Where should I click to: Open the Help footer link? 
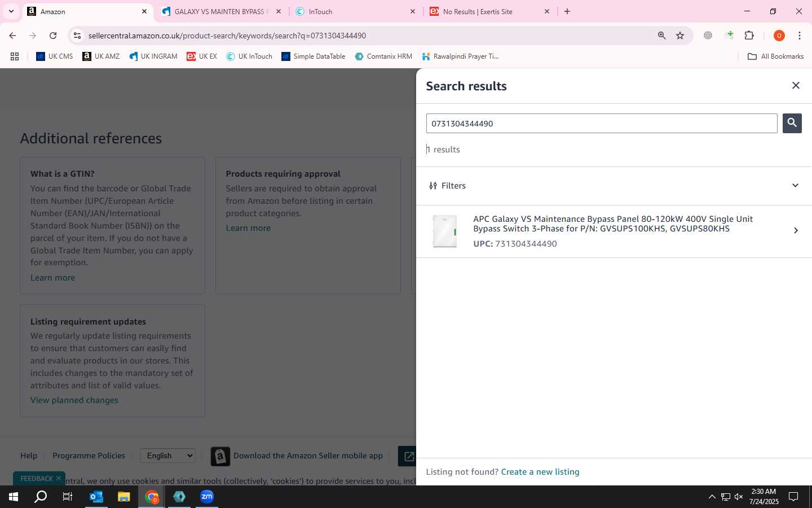[29, 456]
